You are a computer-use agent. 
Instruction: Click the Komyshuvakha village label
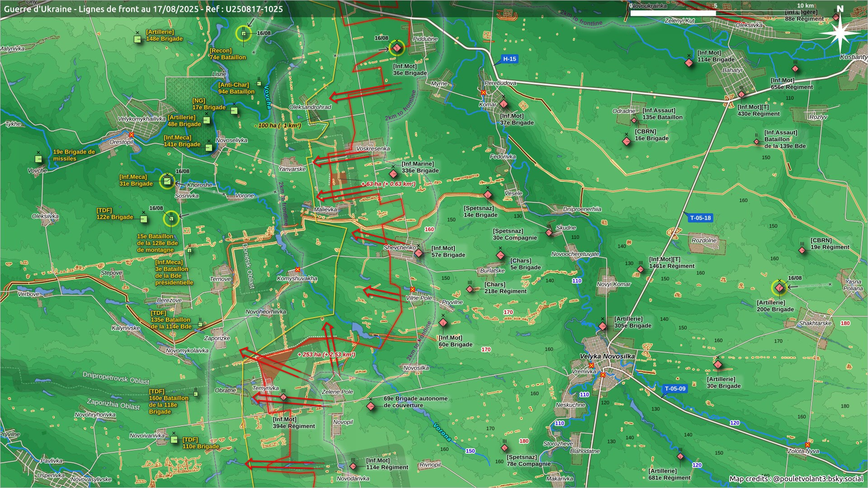(x=297, y=279)
